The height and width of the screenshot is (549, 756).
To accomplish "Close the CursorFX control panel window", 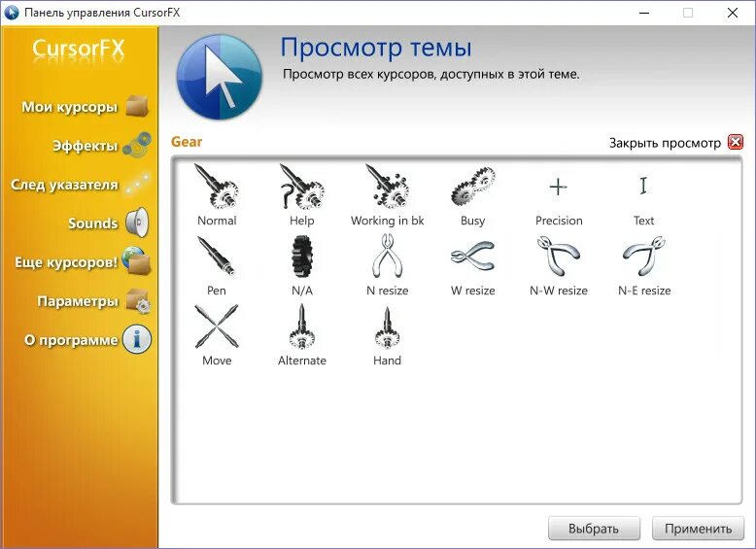I will 733,13.
